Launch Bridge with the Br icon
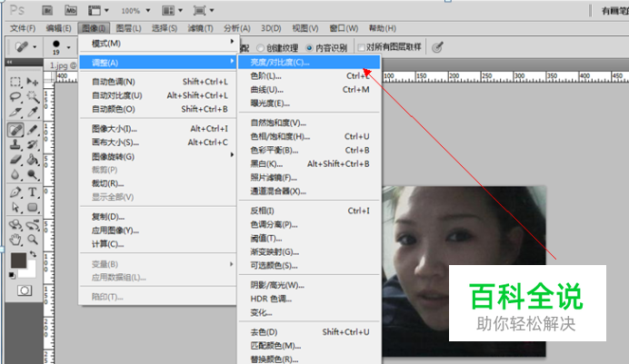The height and width of the screenshot is (364, 629). tap(47, 10)
